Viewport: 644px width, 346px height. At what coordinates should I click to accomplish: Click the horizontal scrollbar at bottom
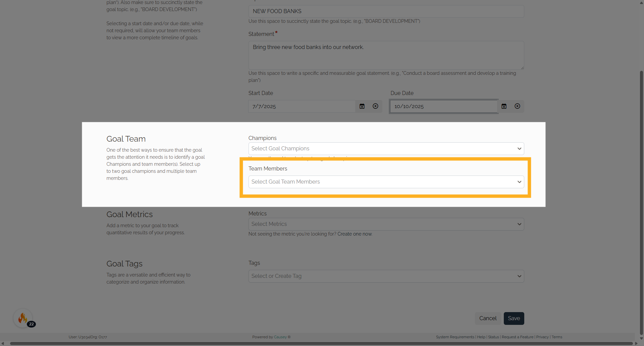click(321, 343)
